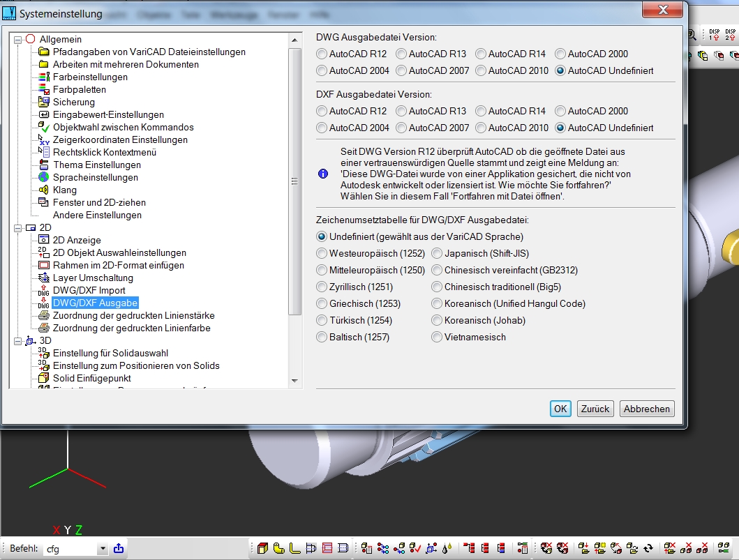
Task: Select AutoCAD 2004 for DXF output version
Action: click(x=352, y=128)
